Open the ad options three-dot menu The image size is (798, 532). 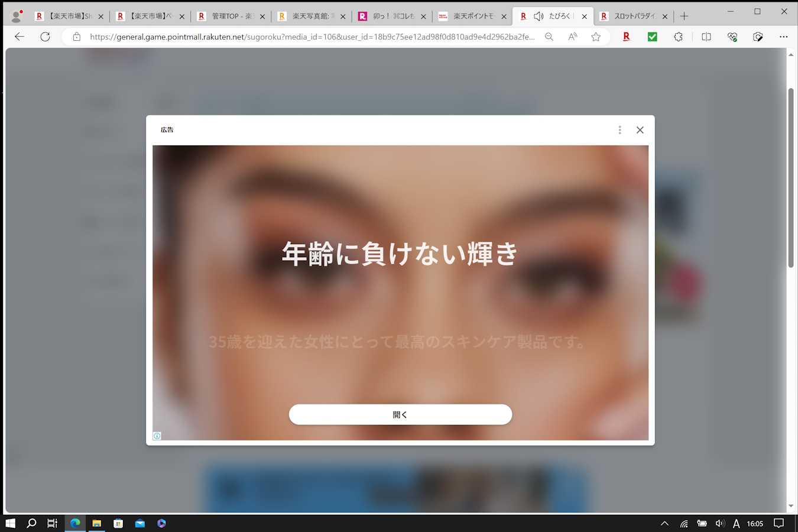pyautogui.click(x=619, y=130)
